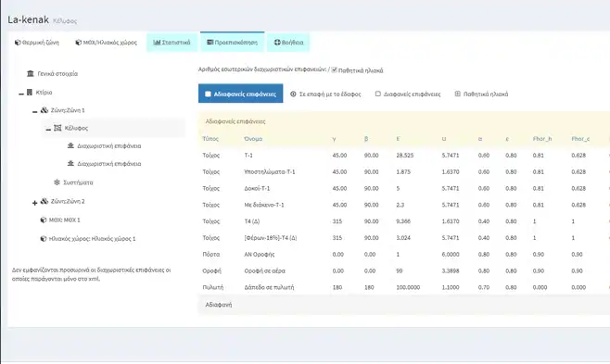Click the list icon of Προεπισκόπηση
610x364 pixels.
[x=210, y=42]
